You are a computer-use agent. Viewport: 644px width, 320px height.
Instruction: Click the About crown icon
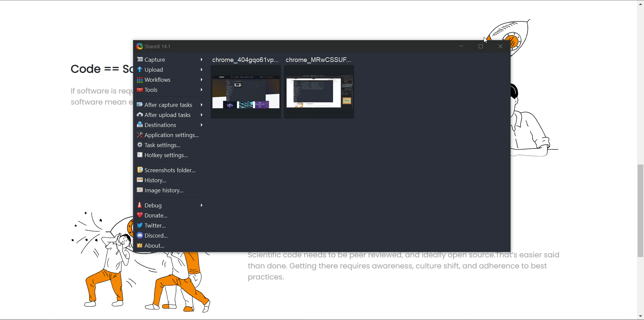[140, 245]
